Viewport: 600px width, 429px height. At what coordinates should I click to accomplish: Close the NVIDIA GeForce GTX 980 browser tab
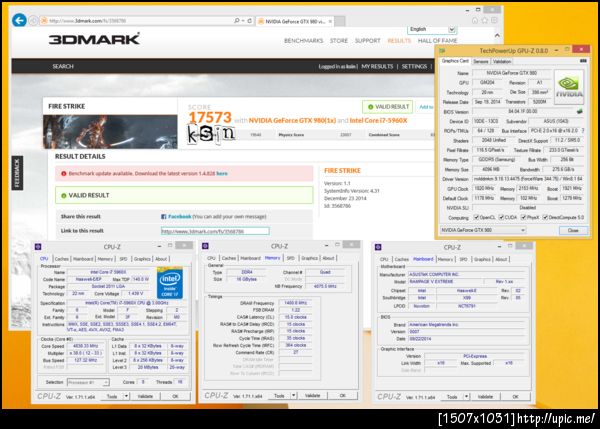(330, 21)
